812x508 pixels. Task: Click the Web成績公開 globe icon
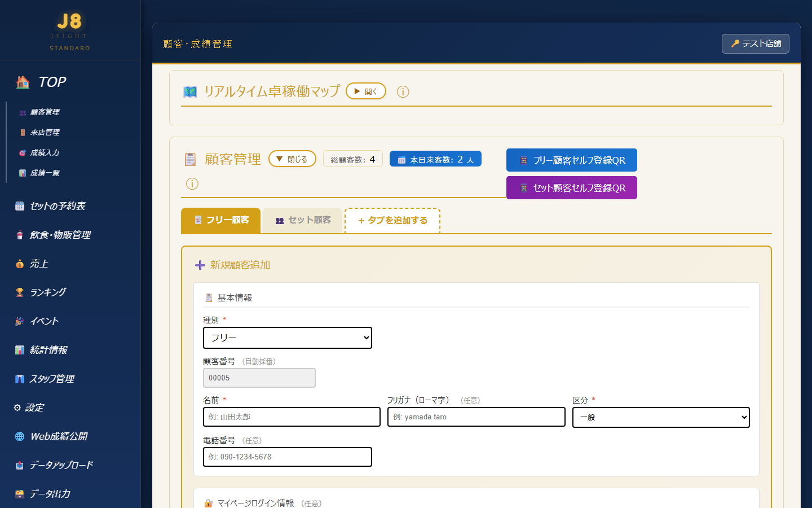coord(20,436)
